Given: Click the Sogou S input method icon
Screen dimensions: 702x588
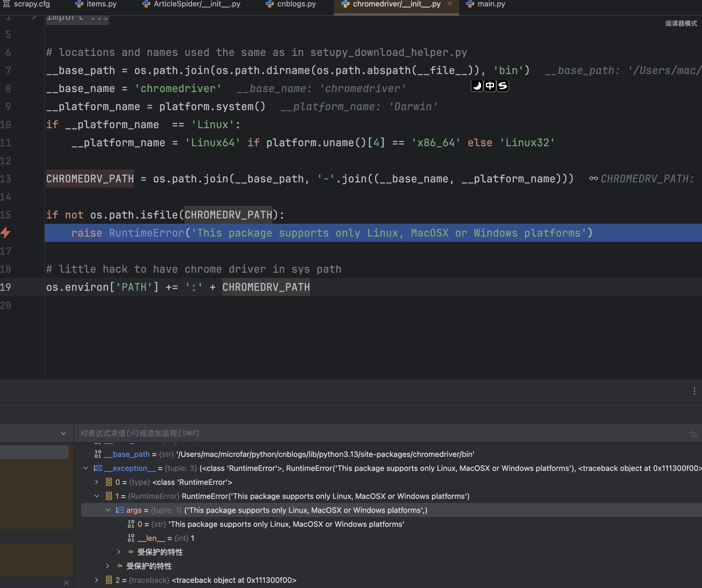Looking at the screenshot, I should [502, 86].
